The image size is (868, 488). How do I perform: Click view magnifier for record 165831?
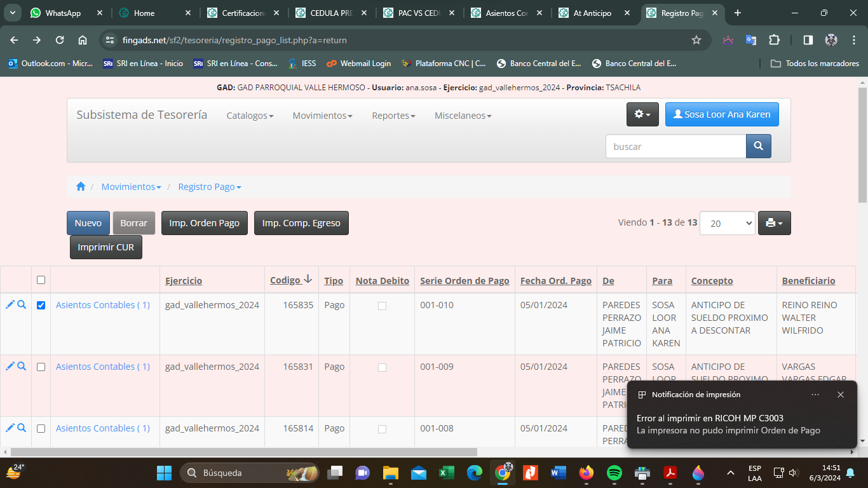click(x=22, y=367)
